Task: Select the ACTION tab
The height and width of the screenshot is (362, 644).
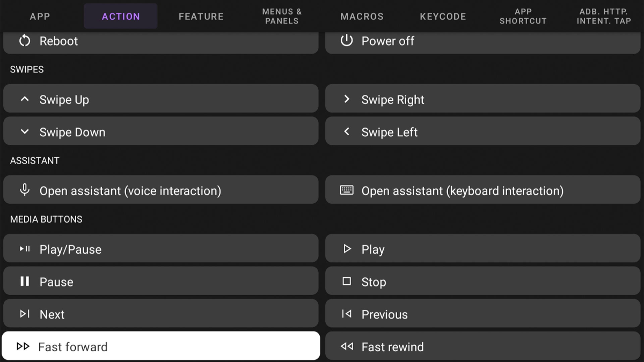Action: tap(121, 16)
